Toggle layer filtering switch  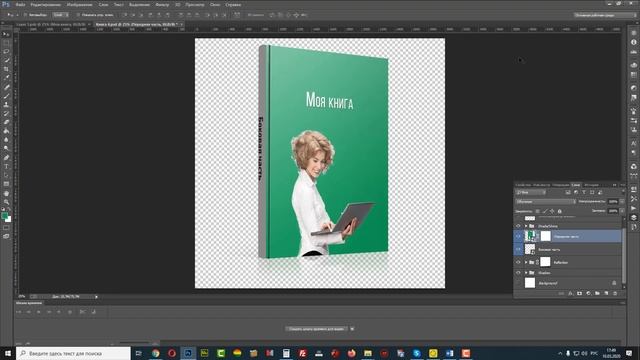pyautogui.click(x=623, y=191)
